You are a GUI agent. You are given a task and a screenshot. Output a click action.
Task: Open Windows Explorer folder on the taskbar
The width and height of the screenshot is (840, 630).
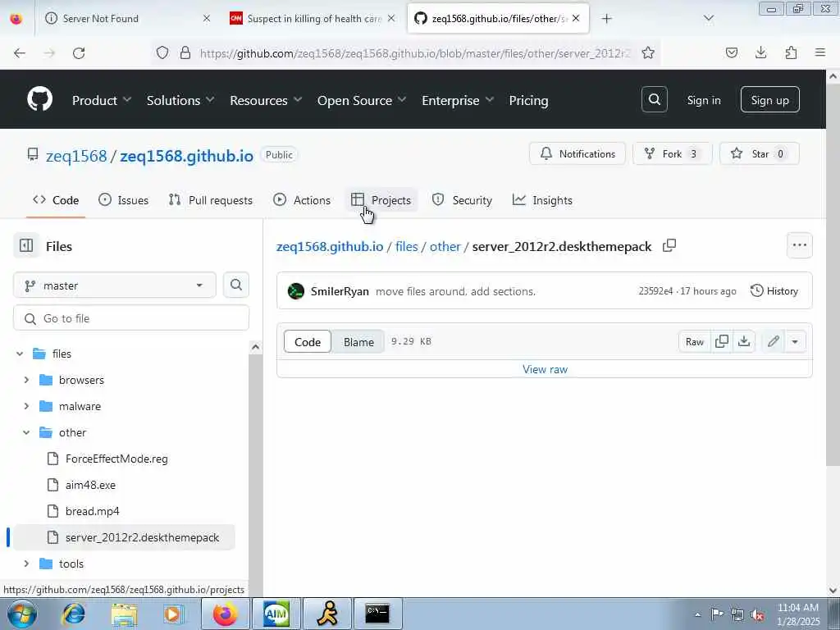click(x=124, y=614)
